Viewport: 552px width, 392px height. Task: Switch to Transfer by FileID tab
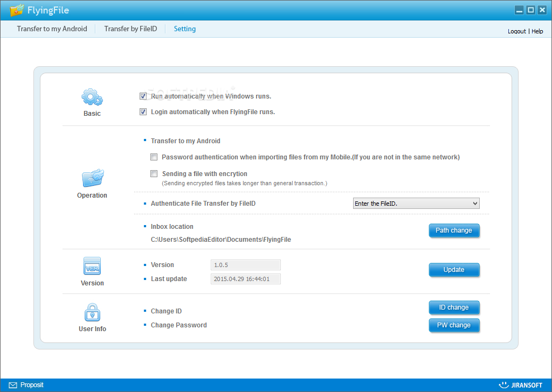tap(130, 29)
